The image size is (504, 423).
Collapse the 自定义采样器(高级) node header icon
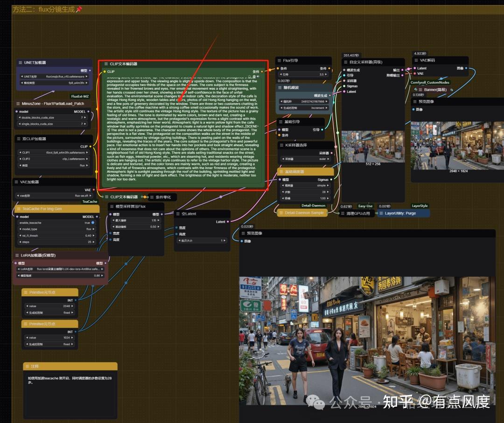[346, 62]
